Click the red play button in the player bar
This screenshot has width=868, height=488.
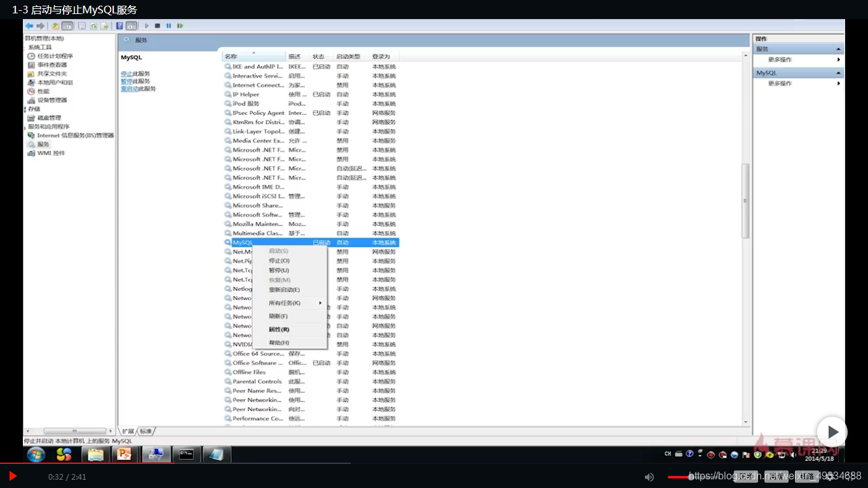(x=13, y=476)
